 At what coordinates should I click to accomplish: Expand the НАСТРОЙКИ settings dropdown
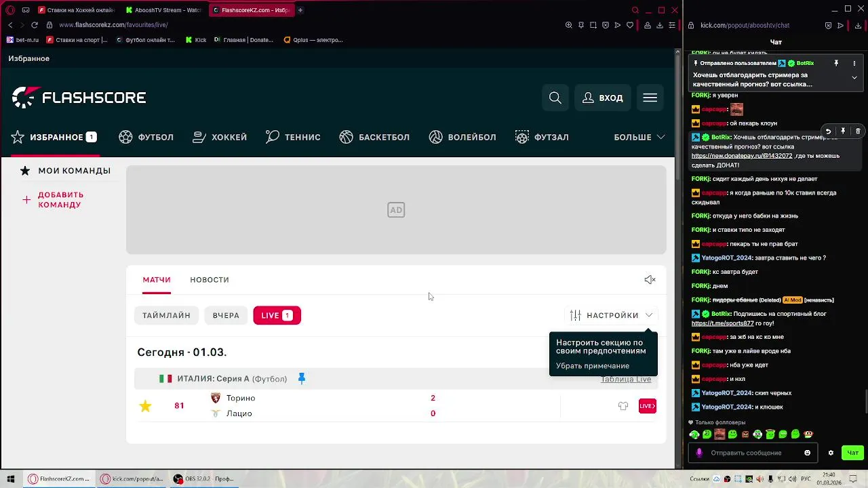[611, 315]
